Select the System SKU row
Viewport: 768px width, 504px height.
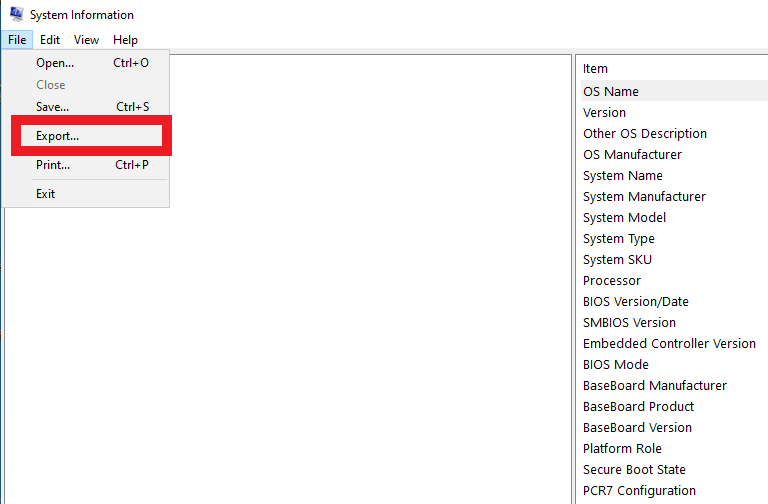(674, 260)
